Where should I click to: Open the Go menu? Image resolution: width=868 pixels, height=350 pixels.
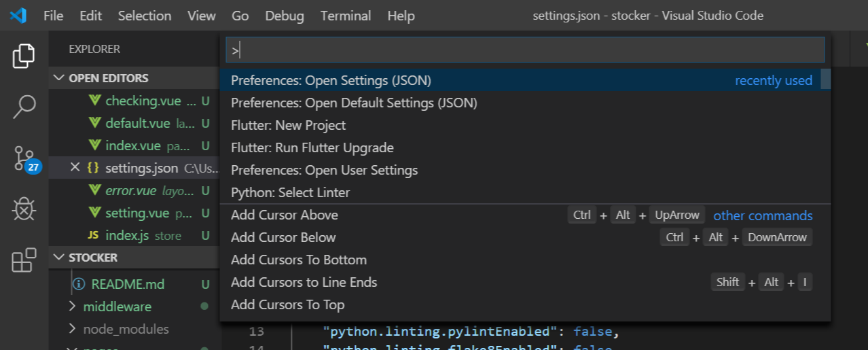(240, 16)
